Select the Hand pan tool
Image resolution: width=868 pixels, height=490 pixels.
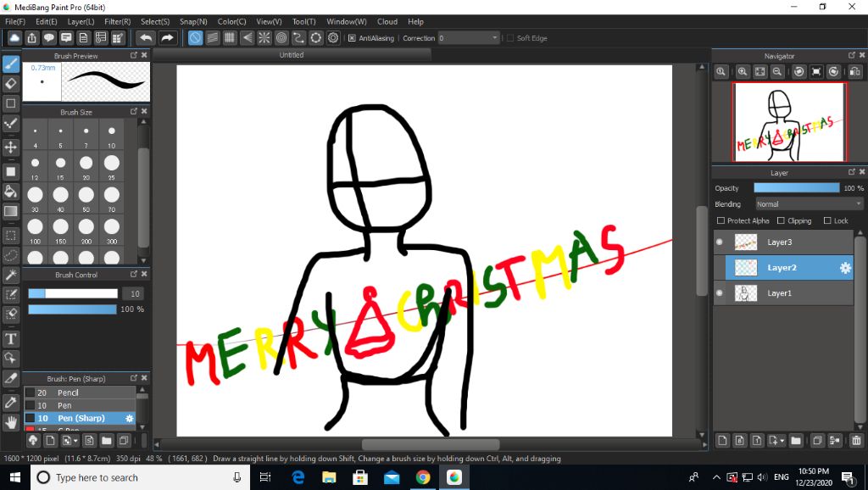(x=10, y=422)
